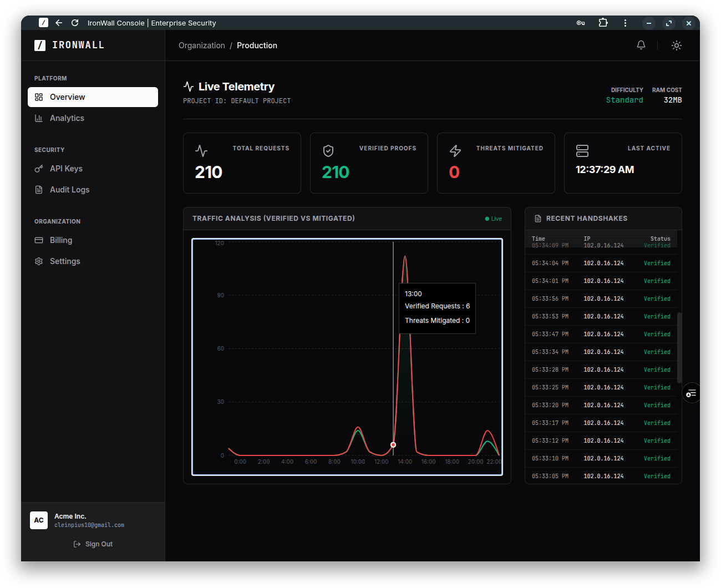
Task: Click the activity icon on Total Requests card
Action: 201,150
